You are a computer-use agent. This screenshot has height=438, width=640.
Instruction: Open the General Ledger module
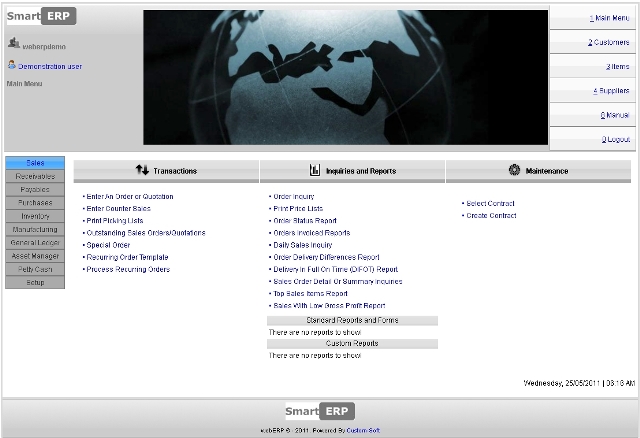click(36, 243)
